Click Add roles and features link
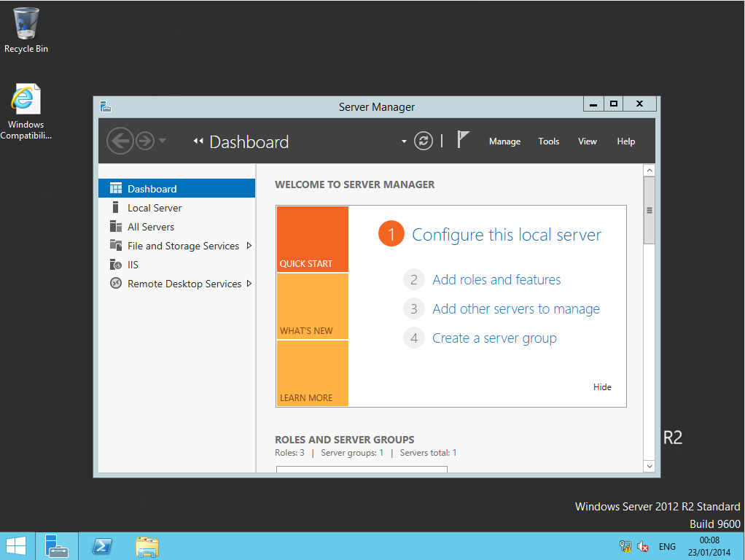Viewport: 745px width, 560px height. 496,279
